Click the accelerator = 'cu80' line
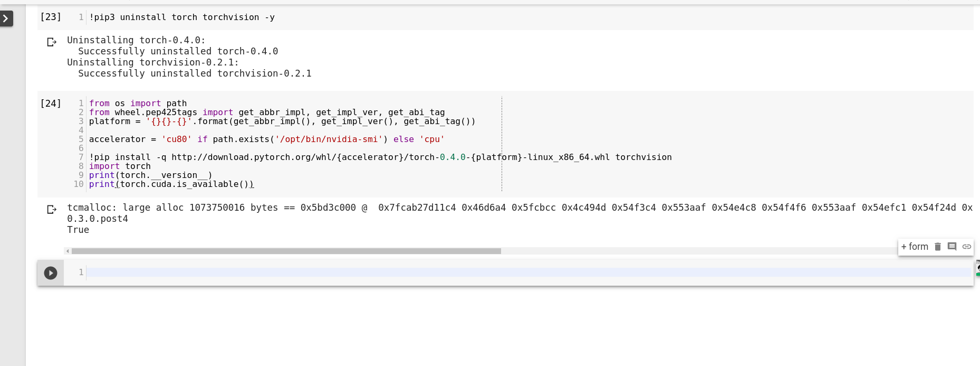The height and width of the screenshot is (366, 980). (x=267, y=139)
